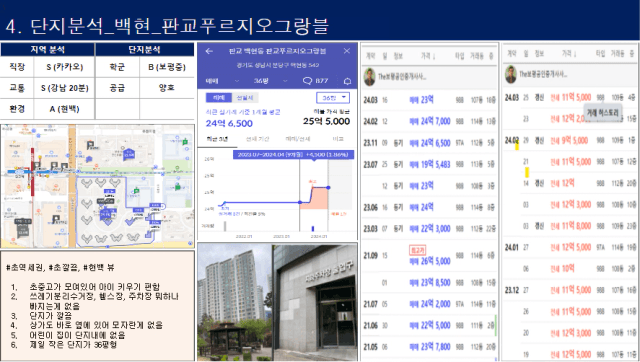Screen dimensions: 640x362
Task: Sort the sale list by the 가격 column header
Action: click(428, 56)
